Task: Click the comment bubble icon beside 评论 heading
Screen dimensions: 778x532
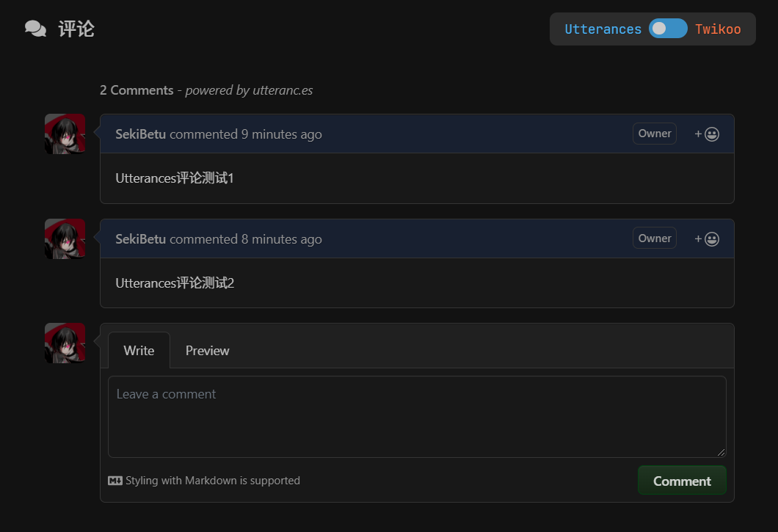Action: (x=34, y=28)
